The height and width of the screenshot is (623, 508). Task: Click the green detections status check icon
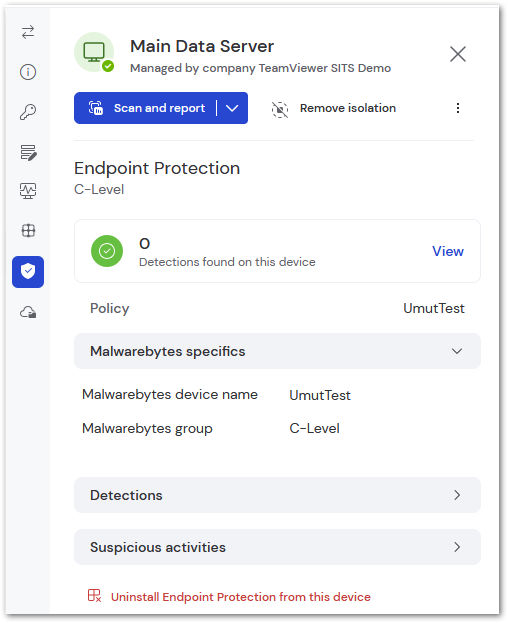(x=107, y=251)
